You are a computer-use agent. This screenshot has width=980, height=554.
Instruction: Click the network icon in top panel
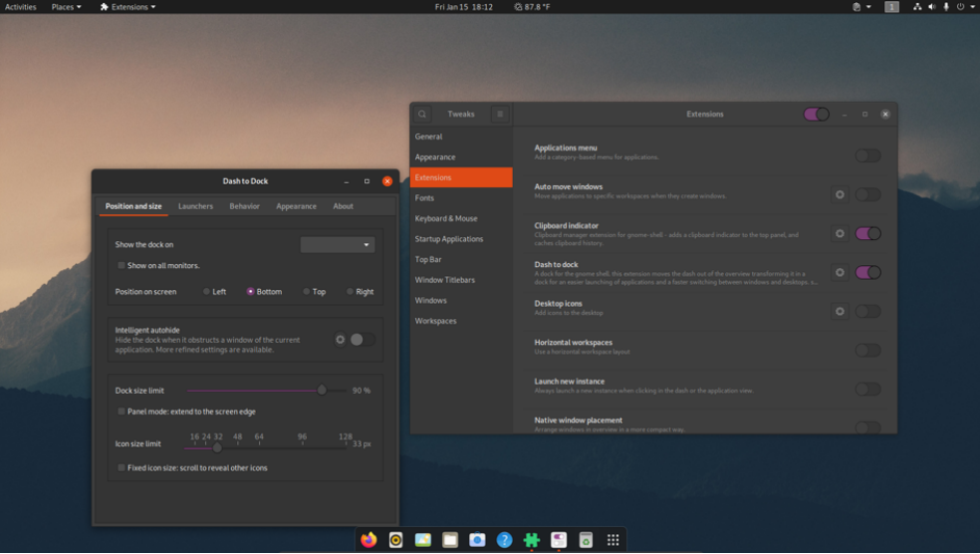coord(917,7)
